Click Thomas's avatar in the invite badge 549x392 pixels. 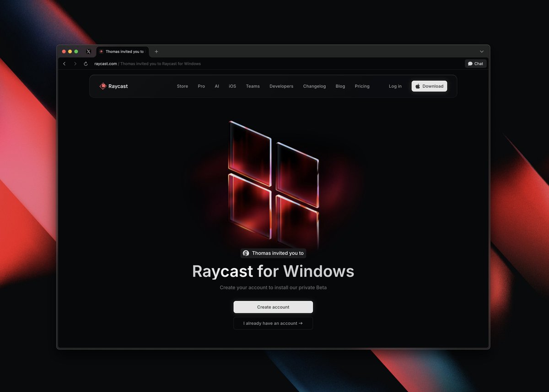coord(246,253)
